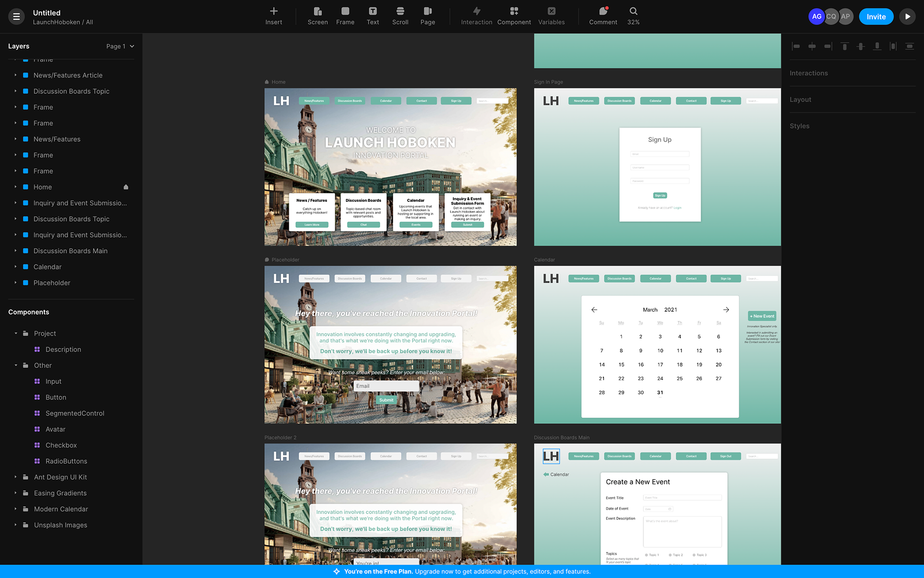Viewport: 924px width, 578px height.
Task: Click the Insert tool
Action: click(273, 16)
